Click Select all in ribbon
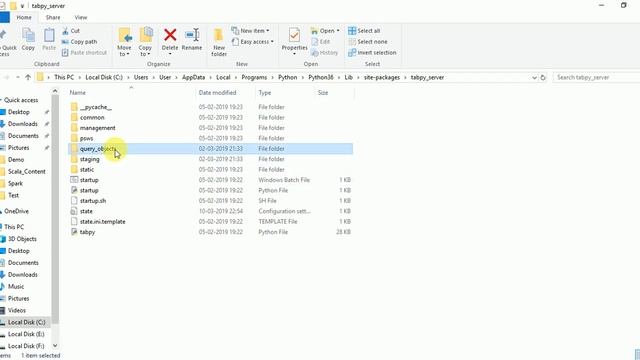640x360 pixels. coord(364,31)
